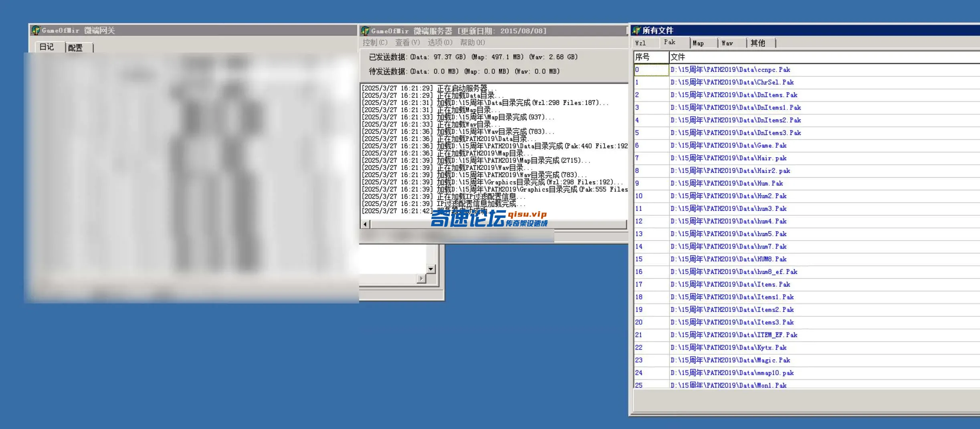This screenshot has width=980, height=429.
Task: Select row Kytx.Pak in file list
Action: [807, 348]
